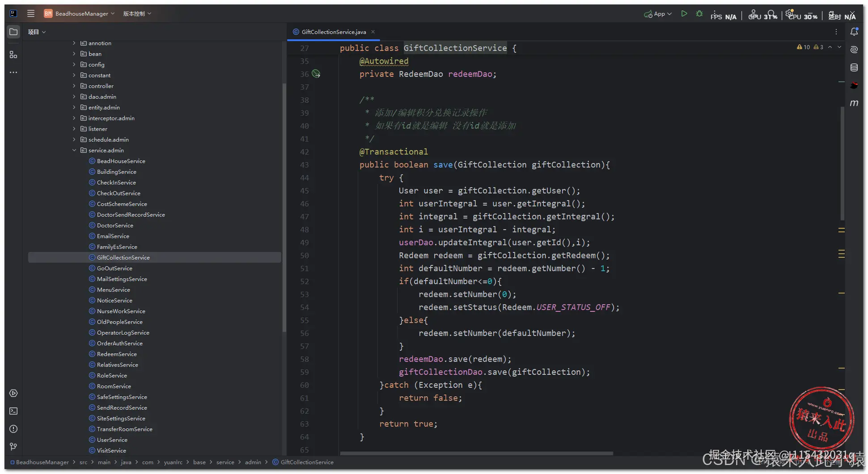The image size is (868, 474).
Task: Open the main hamburger menu
Action: coord(31,13)
